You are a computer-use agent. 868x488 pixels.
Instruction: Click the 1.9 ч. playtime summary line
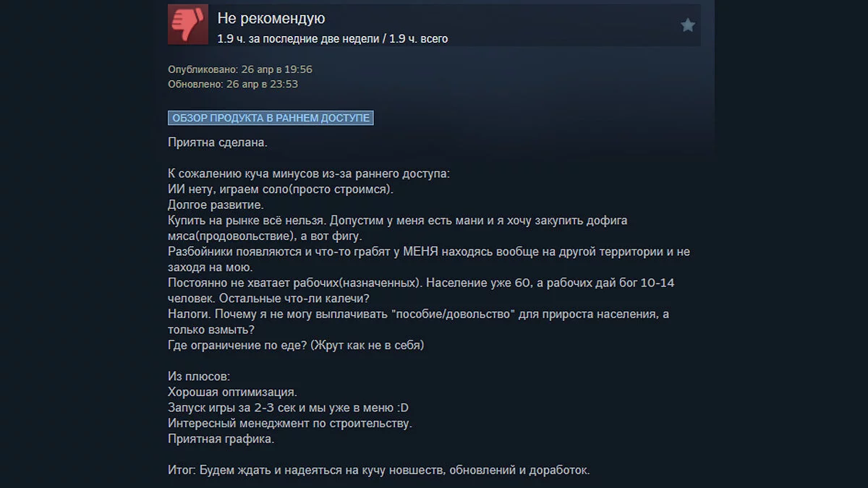point(333,38)
